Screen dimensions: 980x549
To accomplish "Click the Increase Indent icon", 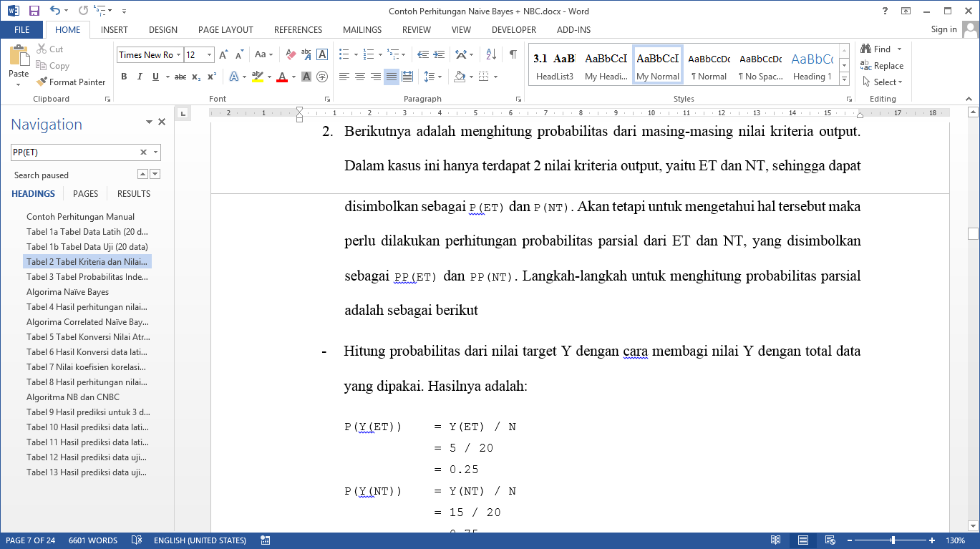I will 438,54.
